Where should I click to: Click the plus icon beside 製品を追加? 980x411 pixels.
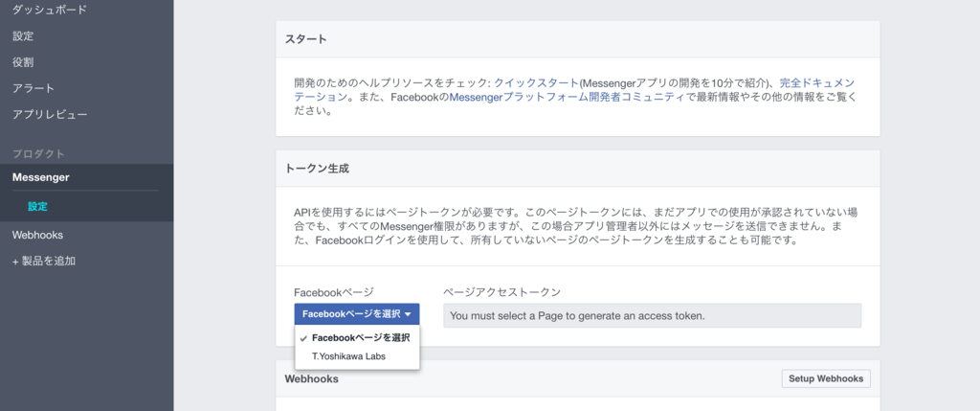(x=15, y=261)
